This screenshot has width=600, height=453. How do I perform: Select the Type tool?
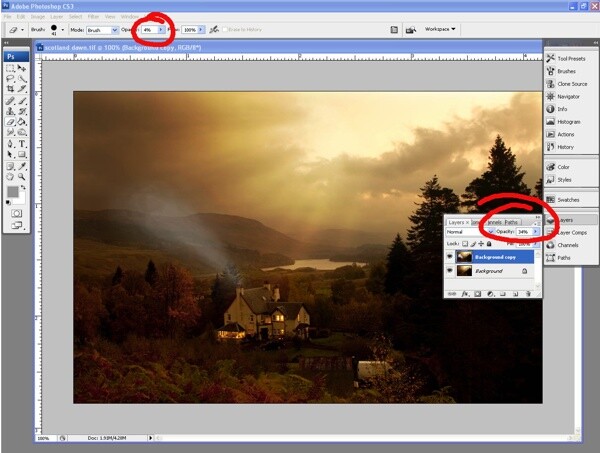click(x=22, y=144)
